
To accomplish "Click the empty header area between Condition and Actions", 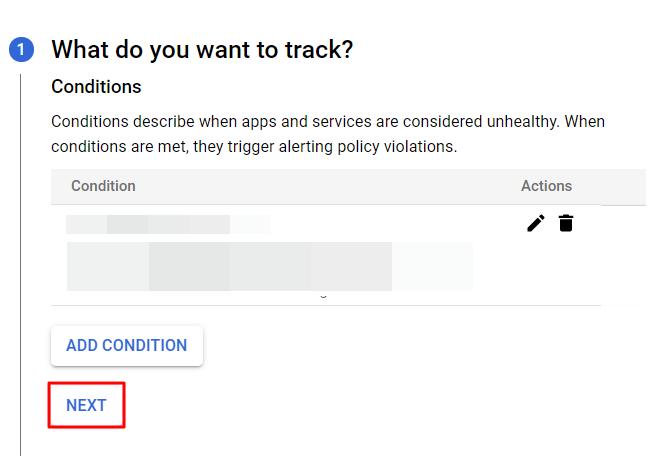I will (x=330, y=186).
